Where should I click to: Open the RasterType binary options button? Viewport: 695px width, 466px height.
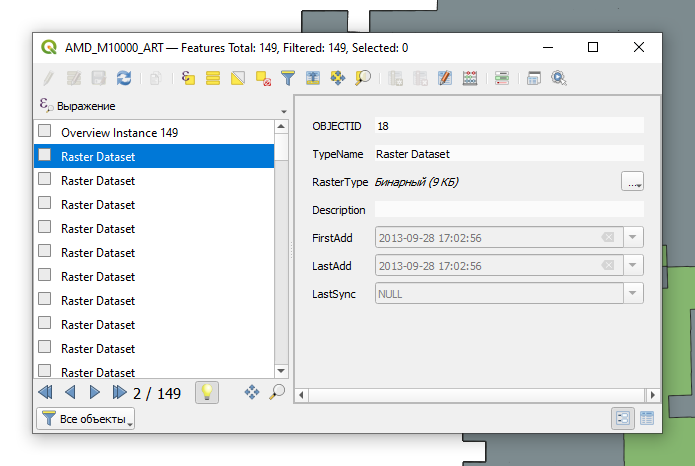pyautogui.click(x=633, y=181)
